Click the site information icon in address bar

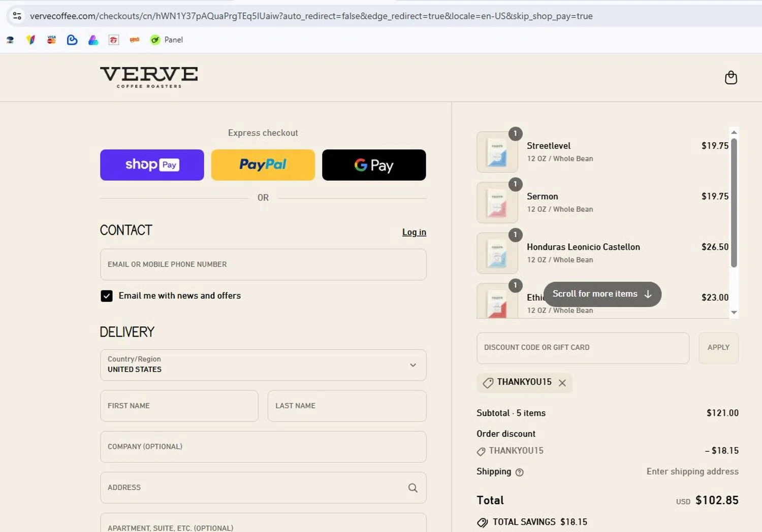tap(17, 16)
